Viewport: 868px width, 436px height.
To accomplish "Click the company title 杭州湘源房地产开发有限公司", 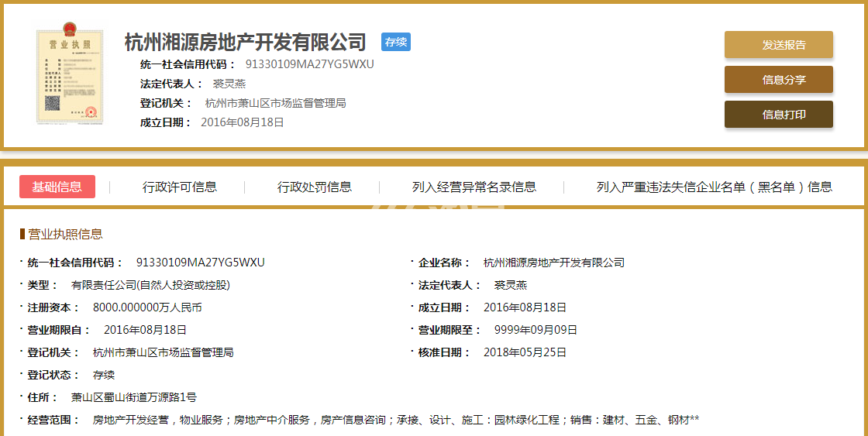I will coord(246,42).
